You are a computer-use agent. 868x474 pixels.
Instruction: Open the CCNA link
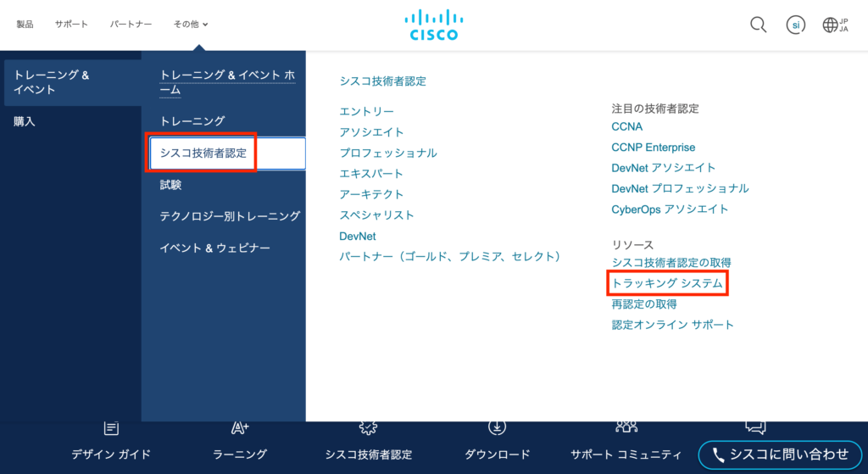626,126
